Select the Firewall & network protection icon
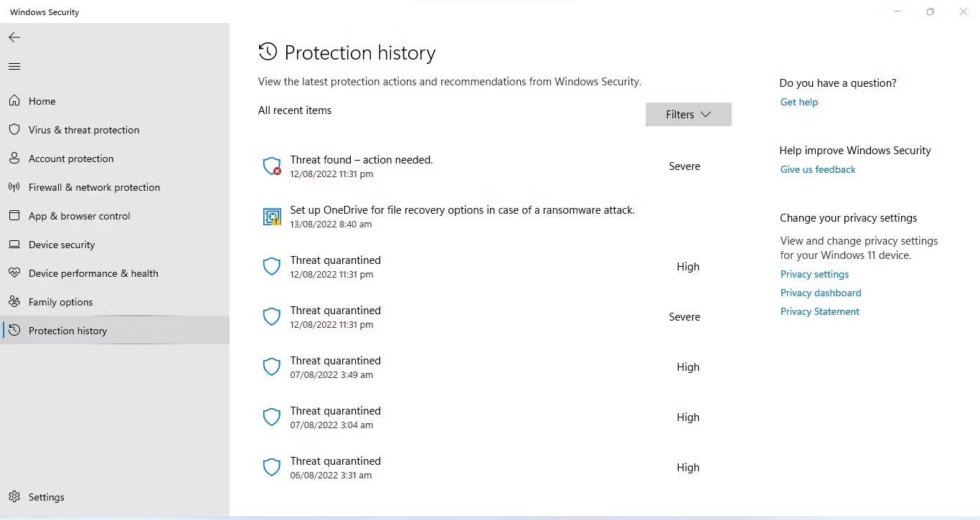Screen dimensions: 980x520 14,187
